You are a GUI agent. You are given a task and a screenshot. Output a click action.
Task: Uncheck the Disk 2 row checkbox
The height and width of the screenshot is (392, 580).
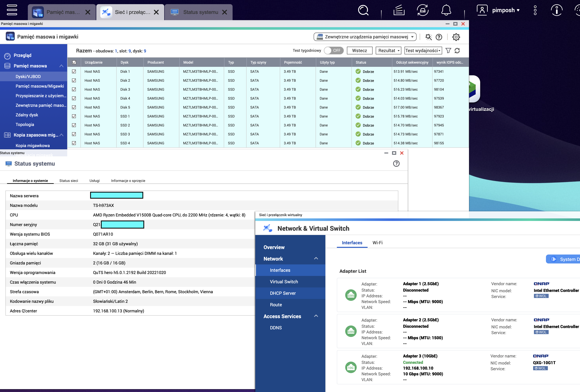pos(74,81)
